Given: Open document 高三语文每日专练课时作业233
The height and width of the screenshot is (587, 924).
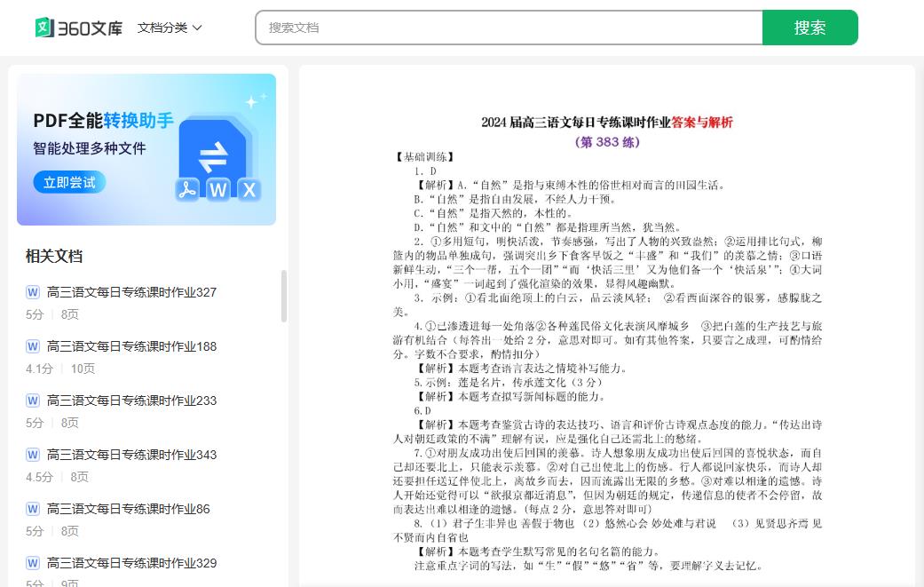Looking at the screenshot, I should pyautogui.click(x=131, y=401).
